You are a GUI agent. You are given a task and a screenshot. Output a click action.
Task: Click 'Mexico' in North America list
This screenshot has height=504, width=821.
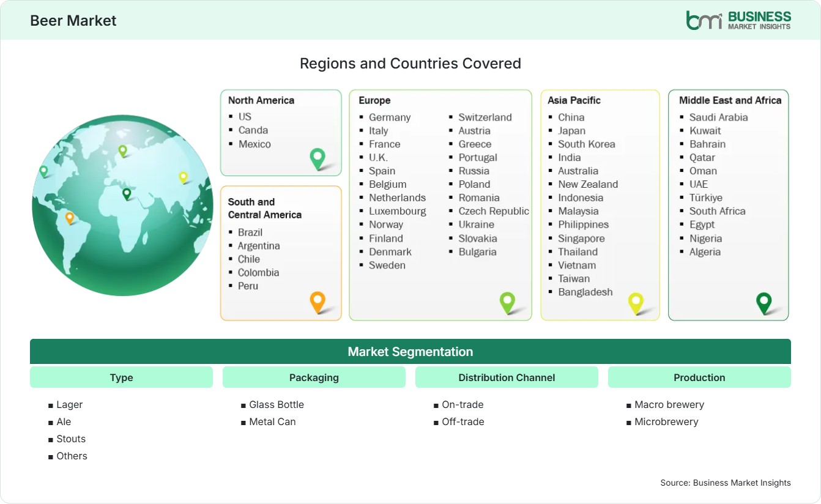point(254,144)
